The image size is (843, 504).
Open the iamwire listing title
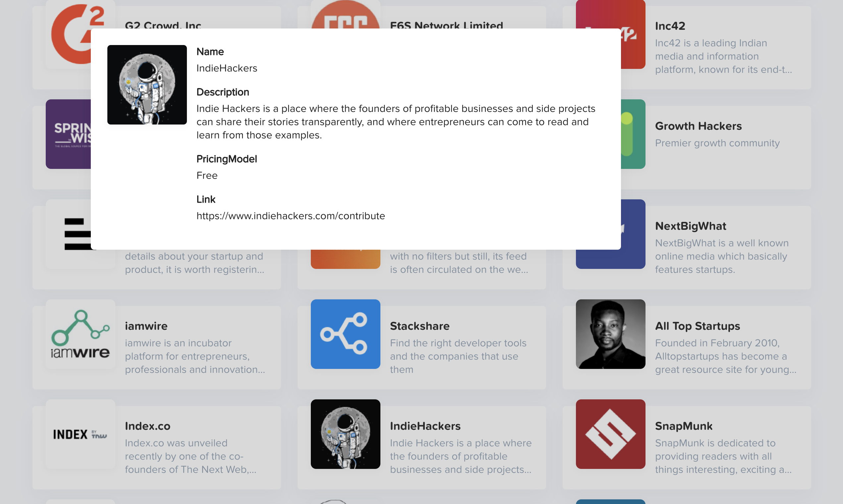(146, 326)
